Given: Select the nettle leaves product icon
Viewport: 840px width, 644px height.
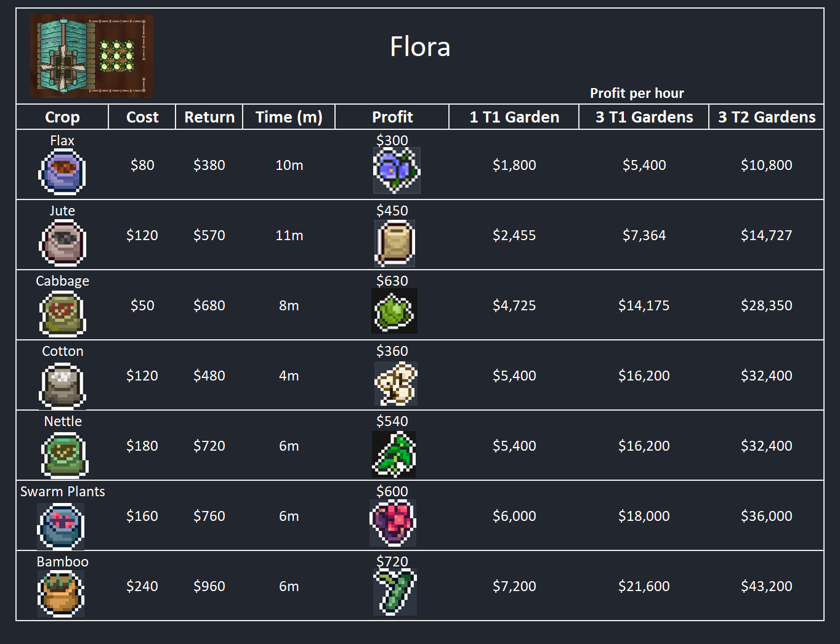Looking at the screenshot, I should tap(394, 454).
